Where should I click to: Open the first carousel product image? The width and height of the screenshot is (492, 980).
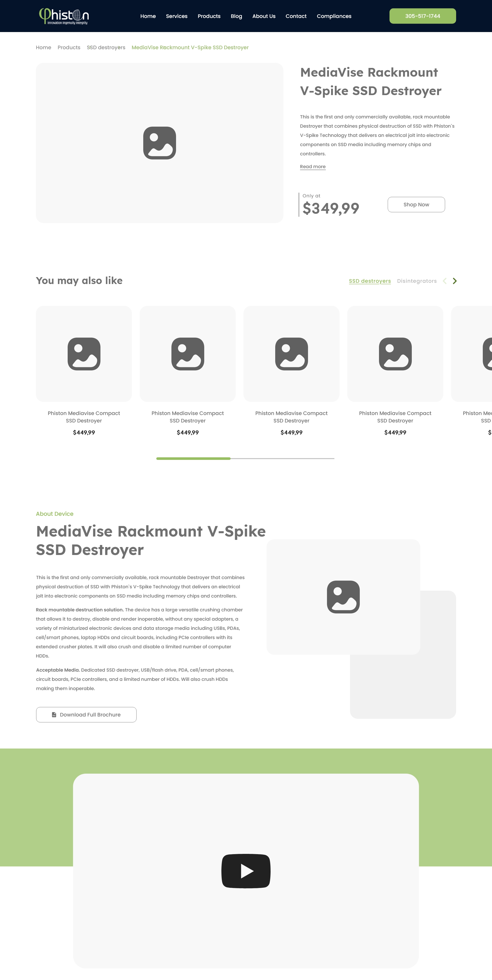tap(84, 354)
